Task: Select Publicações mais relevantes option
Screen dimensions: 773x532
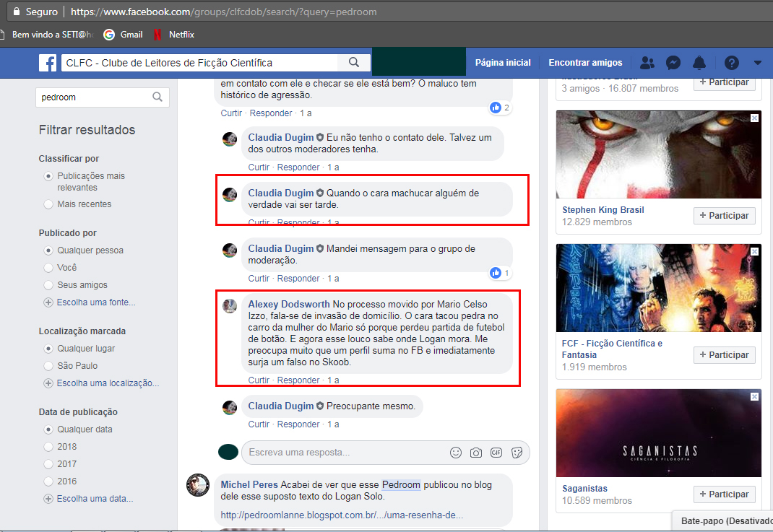Action: (48, 176)
